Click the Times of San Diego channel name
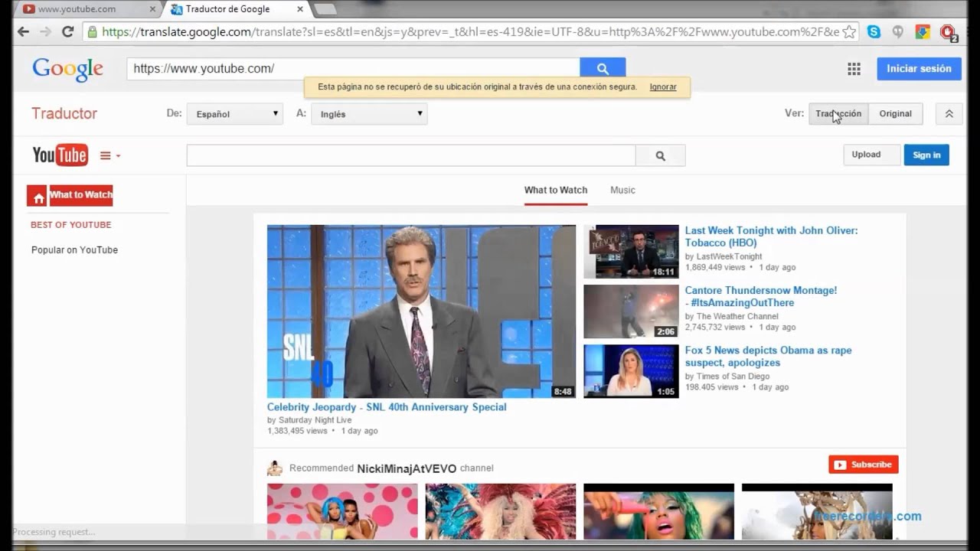Screen dimensions: 980x551 [x=733, y=376]
